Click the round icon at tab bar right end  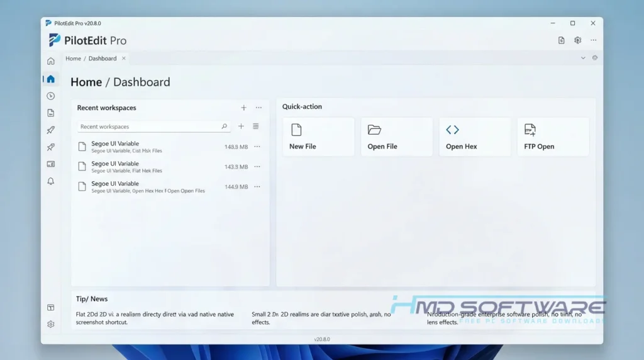[595, 58]
